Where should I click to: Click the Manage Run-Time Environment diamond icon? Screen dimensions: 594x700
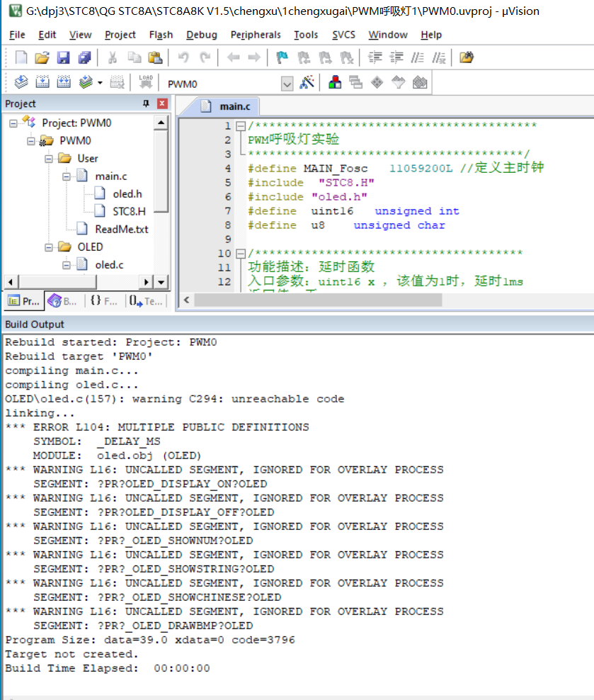[377, 82]
